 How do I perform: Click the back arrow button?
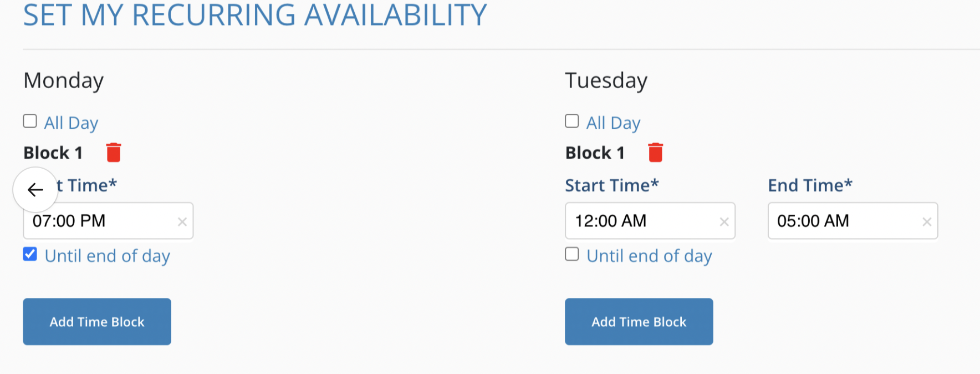coord(35,190)
